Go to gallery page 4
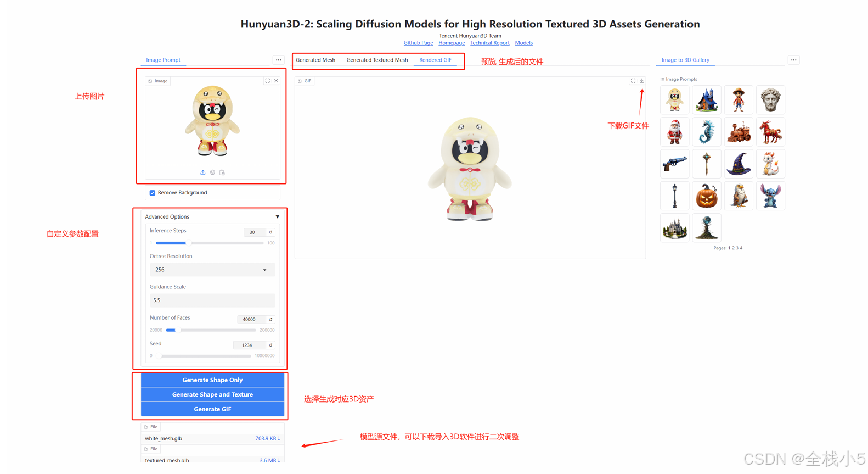This screenshot has height=474, width=868. (741, 248)
